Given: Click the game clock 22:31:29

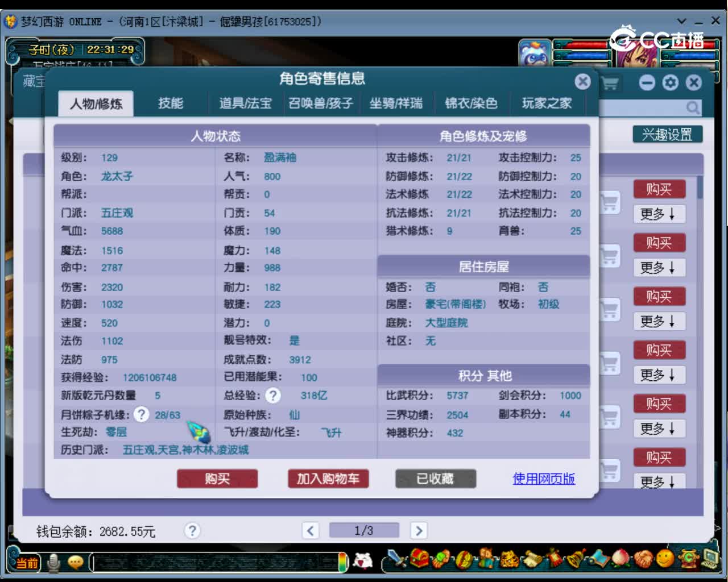Looking at the screenshot, I should coord(110,49).
